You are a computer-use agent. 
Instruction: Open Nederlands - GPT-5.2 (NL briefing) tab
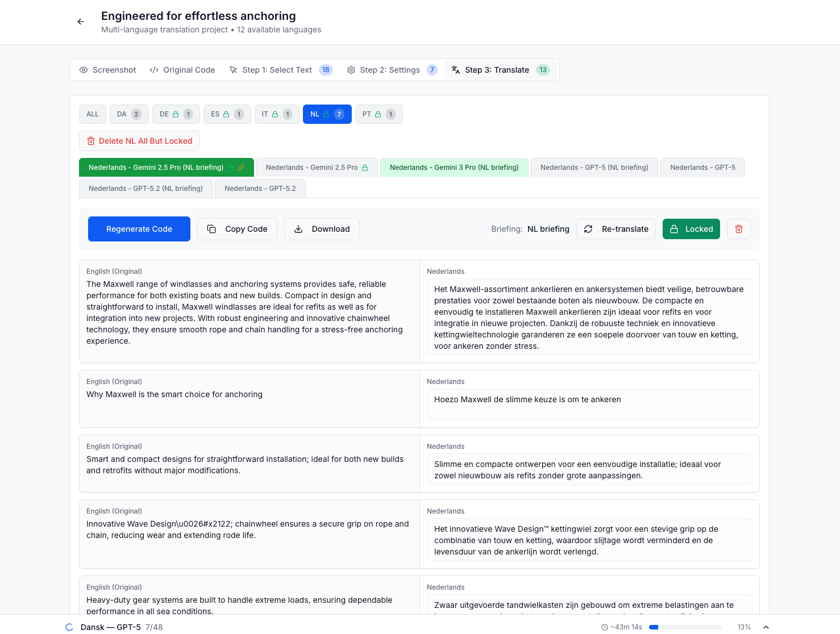click(x=145, y=189)
